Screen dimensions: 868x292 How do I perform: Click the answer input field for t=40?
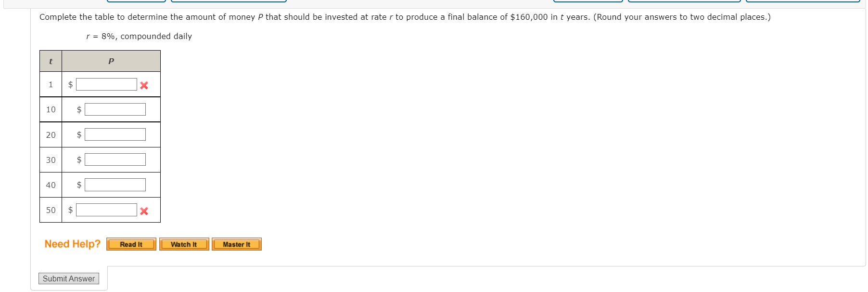pyautogui.click(x=115, y=185)
